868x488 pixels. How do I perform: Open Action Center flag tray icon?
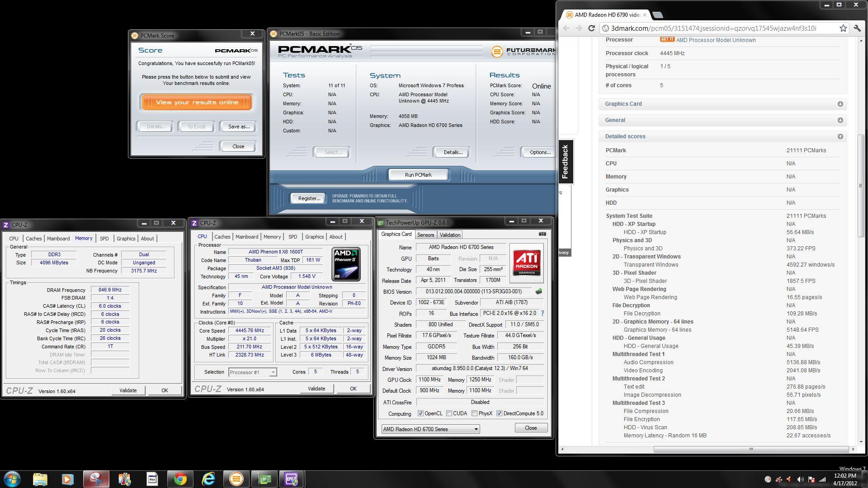pyautogui.click(x=811, y=479)
